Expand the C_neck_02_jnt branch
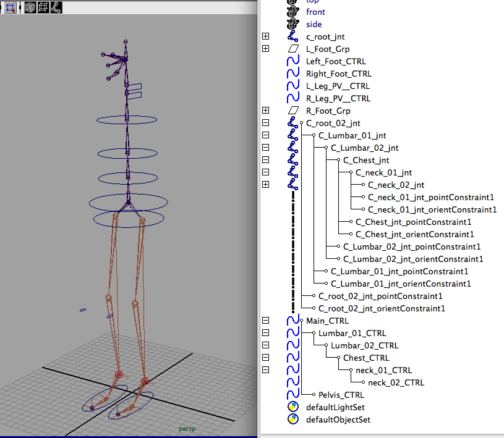Screen dimensions: 504x438 (265, 185)
